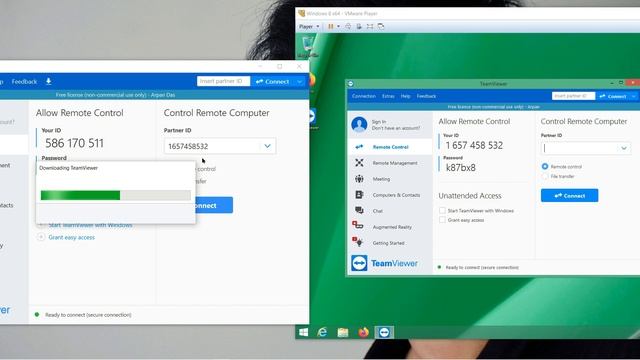Expand the arrow next to VMware pause icon
This screenshot has height=360, width=640.
(338, 27)
